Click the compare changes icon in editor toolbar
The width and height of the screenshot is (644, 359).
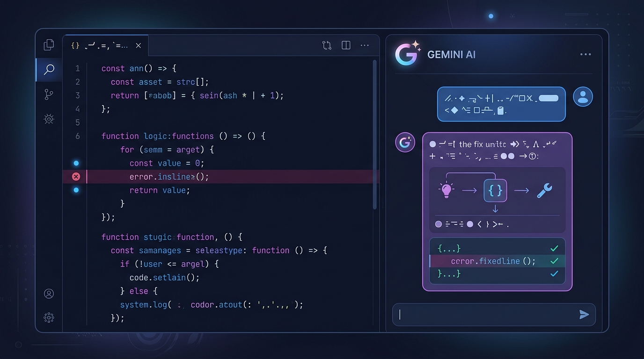tap(327, 45)
